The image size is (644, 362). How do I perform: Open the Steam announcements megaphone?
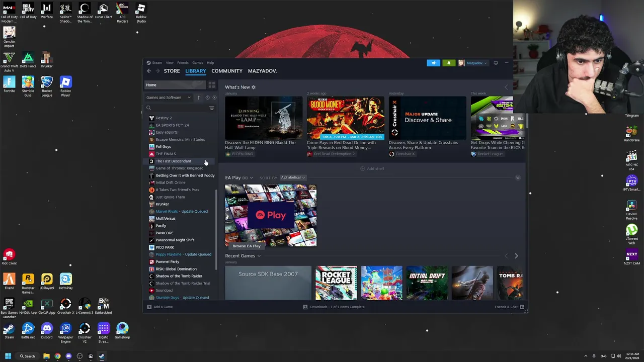pyautogui.click(x=433, y=63)
